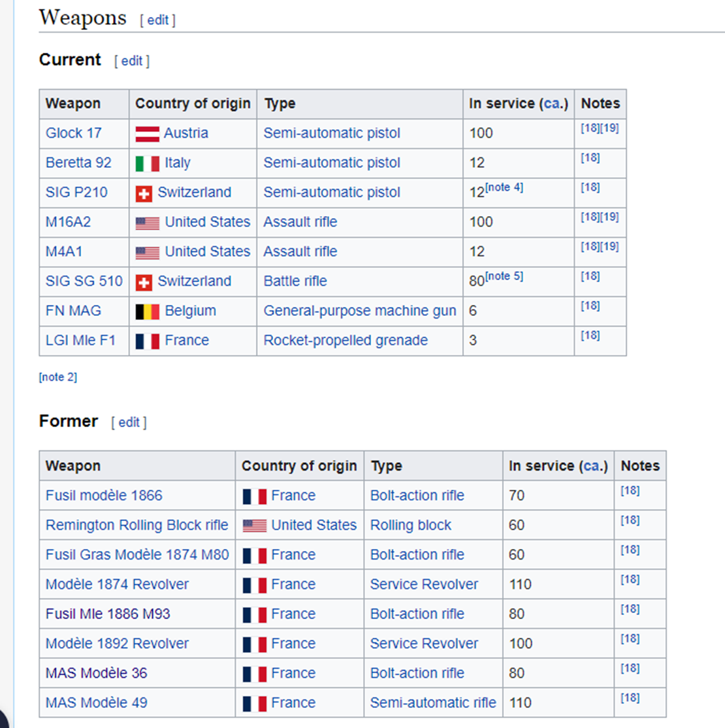Open Bolt-action rifle link in MAS Modèle 36 row
The height and width of the screenshot is (728, 725).
(x=417, y=673)
